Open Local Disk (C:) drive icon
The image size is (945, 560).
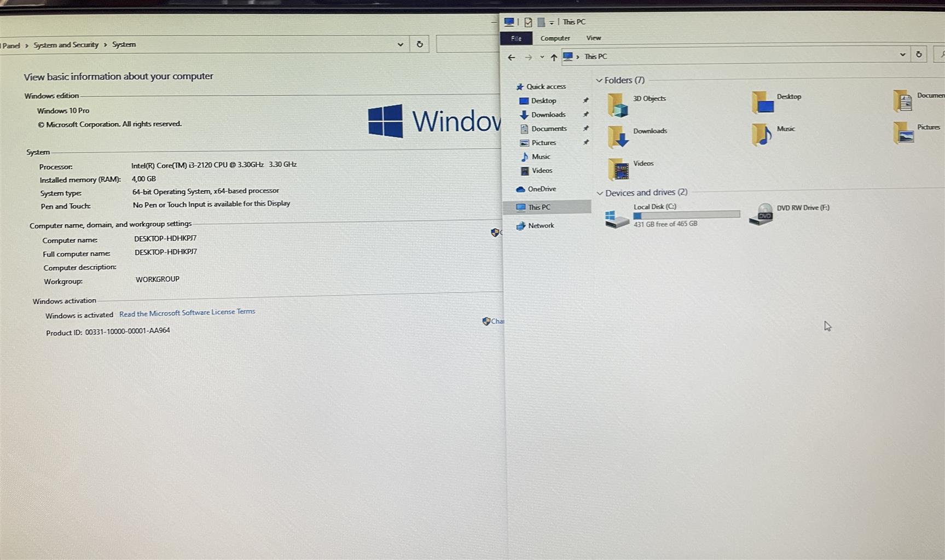(617, 218)
